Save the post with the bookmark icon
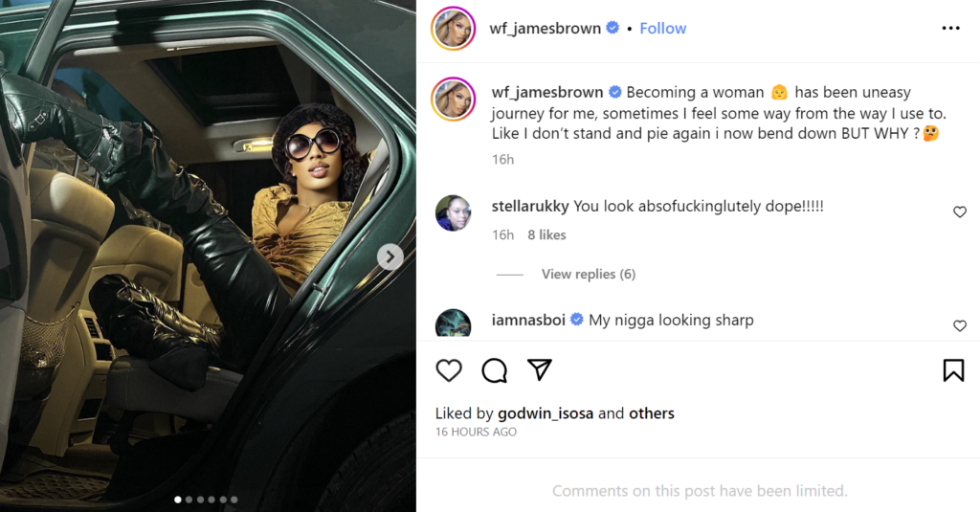980x512 pixels. 953,370
